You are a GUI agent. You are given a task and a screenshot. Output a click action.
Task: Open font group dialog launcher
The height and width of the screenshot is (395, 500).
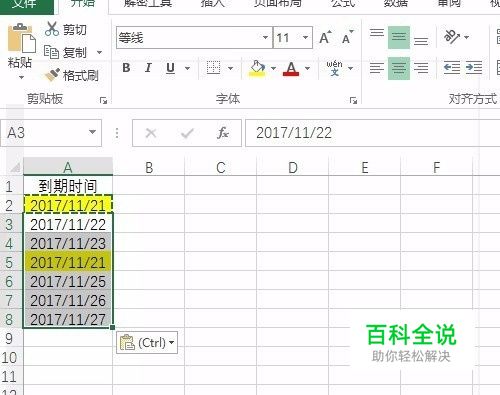pos(353,100)
